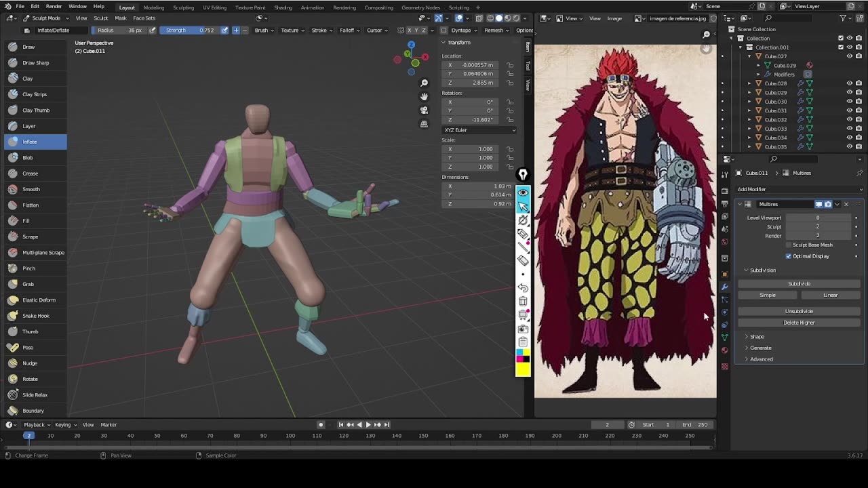The width and height of the screenshot is (868, 488).
Task: Disable render camera icon for Cube.034
Action: click(858, 138)
